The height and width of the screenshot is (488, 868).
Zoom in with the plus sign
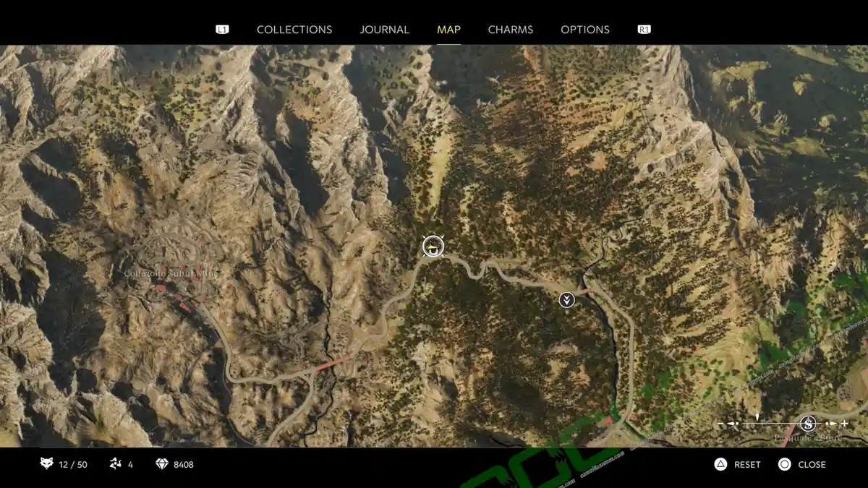point(844,424)
